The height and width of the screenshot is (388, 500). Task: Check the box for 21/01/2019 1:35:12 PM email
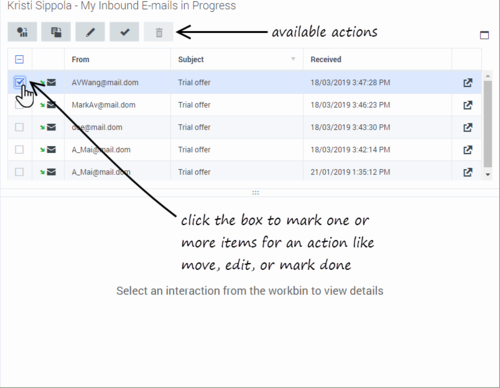[19, 172]
